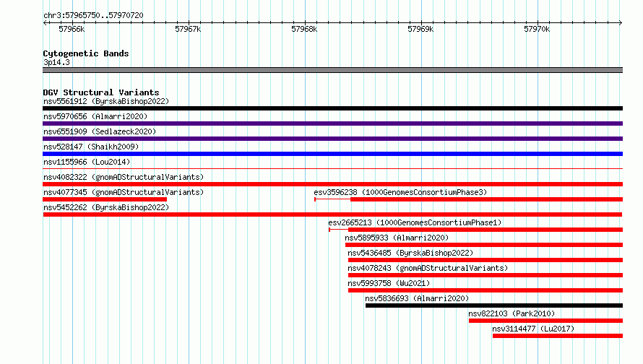Image resolution: width=643 pixels, height=364 pixels.
Task: Click the 57966k ruler mark
Action: 72,29
